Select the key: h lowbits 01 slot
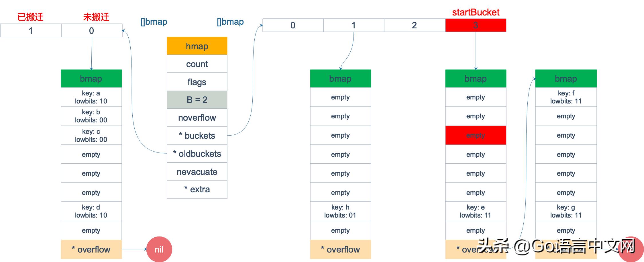Screen dimensions: 644x262 (340, 211)
